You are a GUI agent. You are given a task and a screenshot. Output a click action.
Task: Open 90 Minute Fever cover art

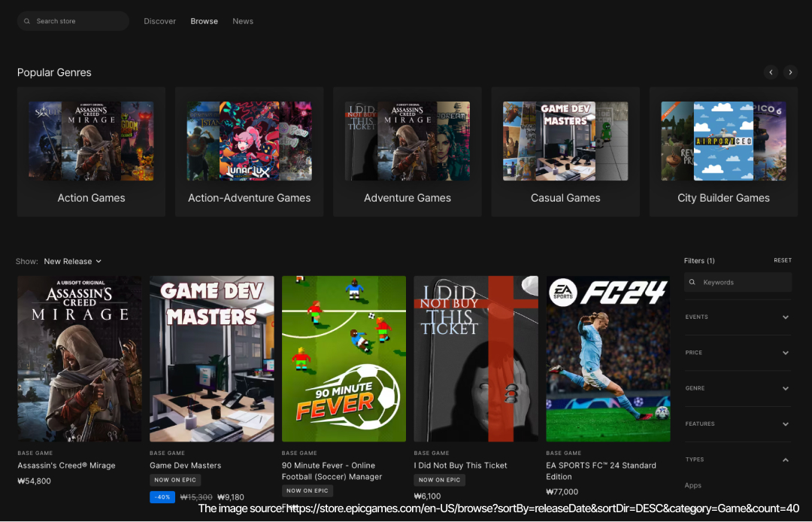coord(344,359)
